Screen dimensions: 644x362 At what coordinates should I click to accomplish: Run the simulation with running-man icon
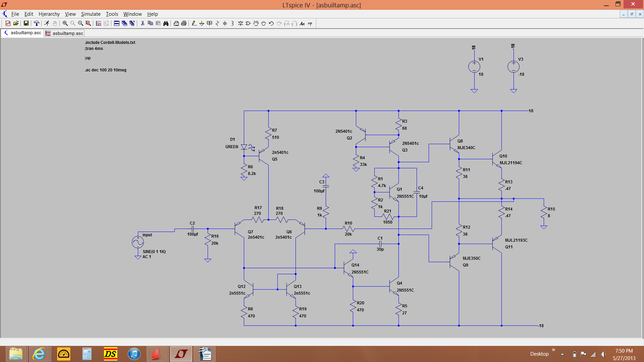47,23
